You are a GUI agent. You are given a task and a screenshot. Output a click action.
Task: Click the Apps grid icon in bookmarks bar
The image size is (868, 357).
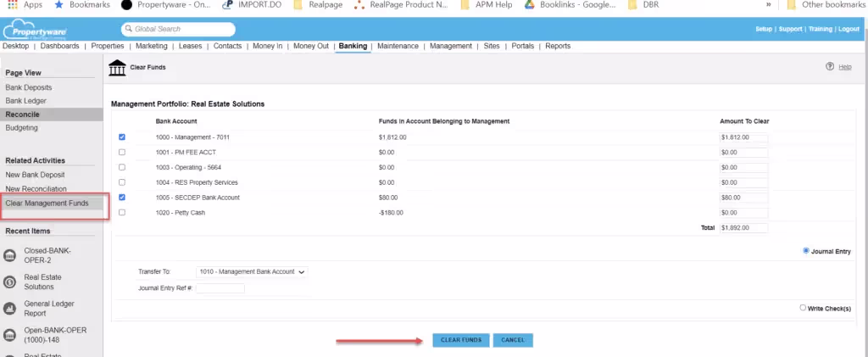[x=12, y=5]
